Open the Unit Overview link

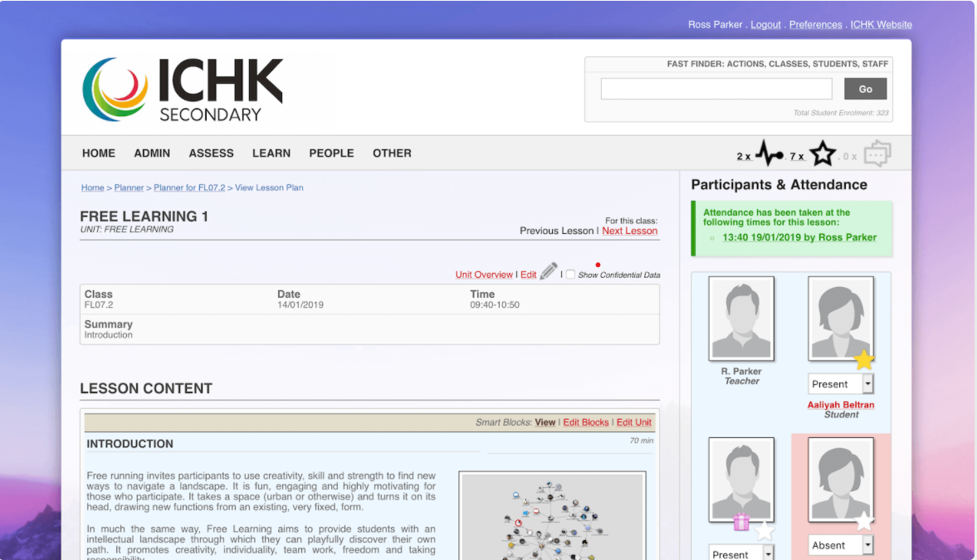(x=483, y=275)
